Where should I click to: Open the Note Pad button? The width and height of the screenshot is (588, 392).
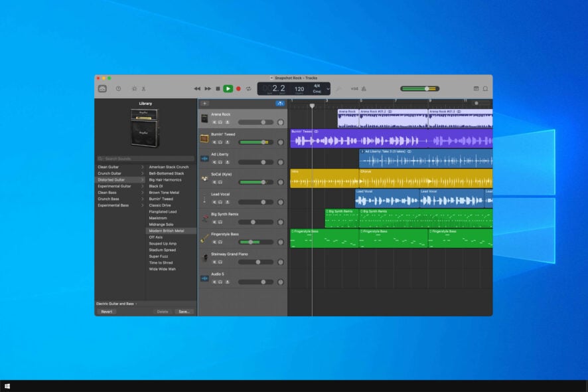[x=476, y=88]
